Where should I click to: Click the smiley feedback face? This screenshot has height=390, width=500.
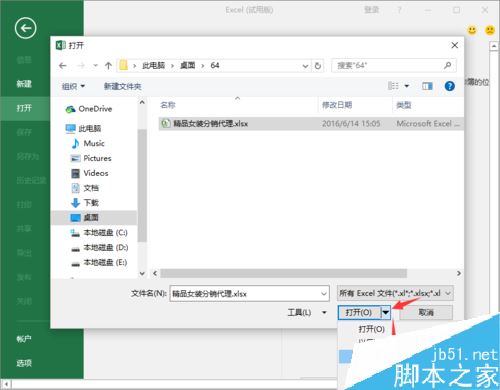pos(472,30)
